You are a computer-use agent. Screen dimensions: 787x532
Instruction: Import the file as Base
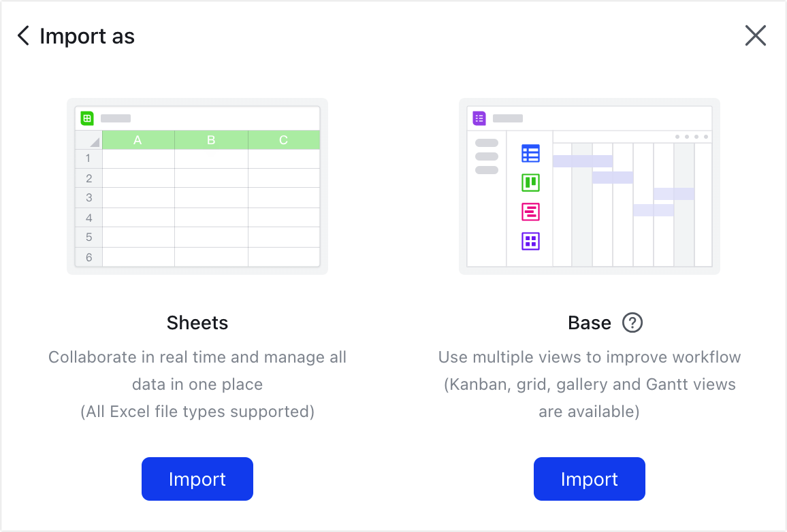click(x=589, y=479)
